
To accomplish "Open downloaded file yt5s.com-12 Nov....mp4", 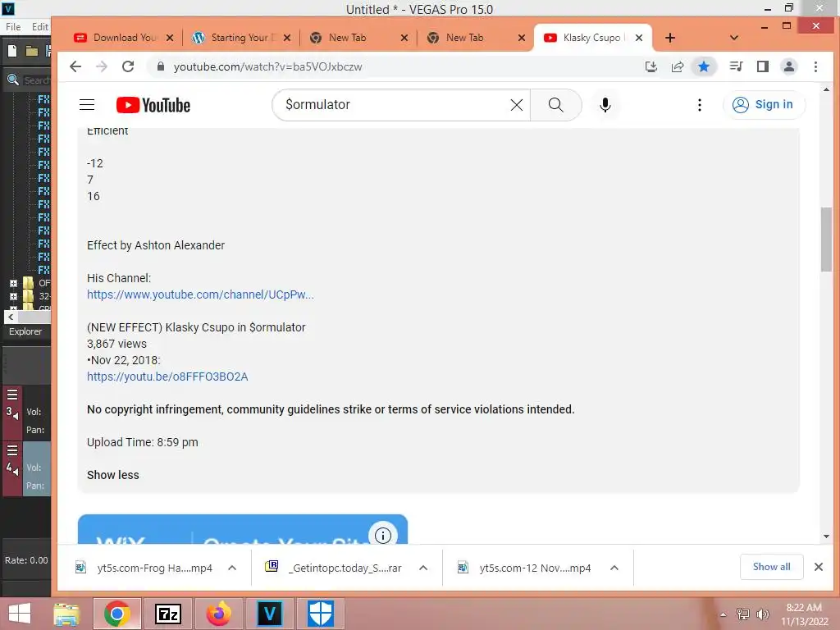I will (526, 568).
